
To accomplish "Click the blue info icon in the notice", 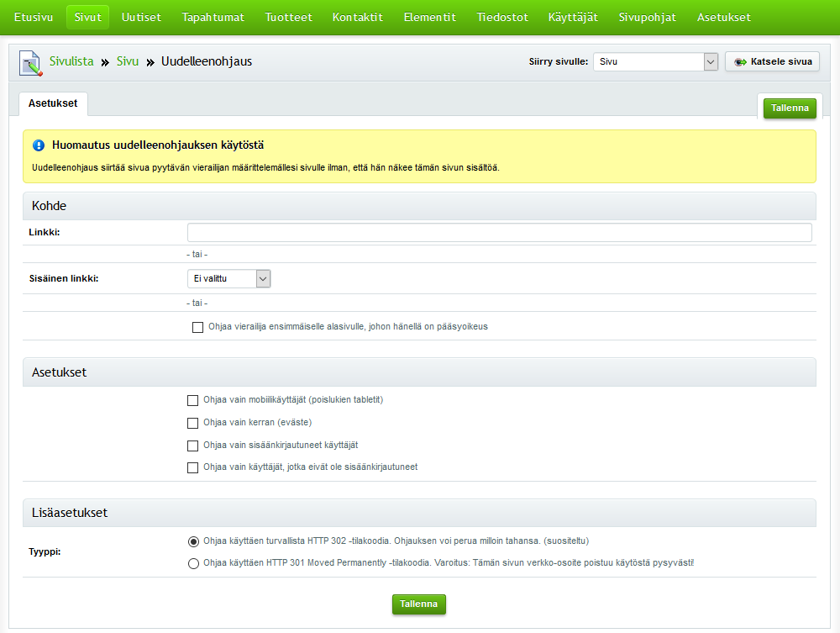I will click(39, 145).
